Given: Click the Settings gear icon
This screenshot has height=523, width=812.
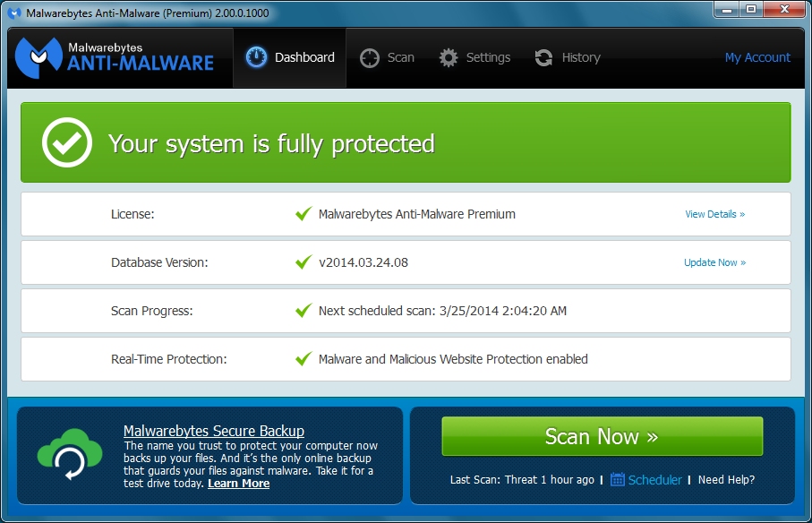Looking at the screenshot, I should [x=449, y=57].
